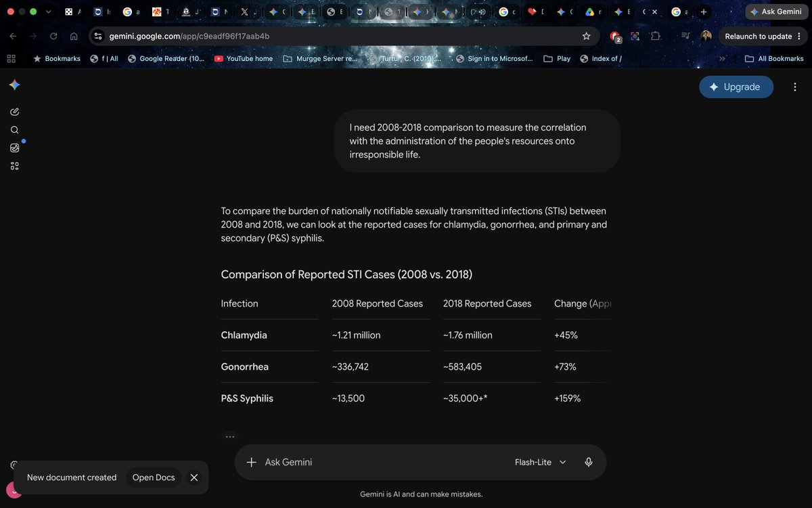
Task: Click the Gonorrhea row label
Action: [x=244, y=366]
